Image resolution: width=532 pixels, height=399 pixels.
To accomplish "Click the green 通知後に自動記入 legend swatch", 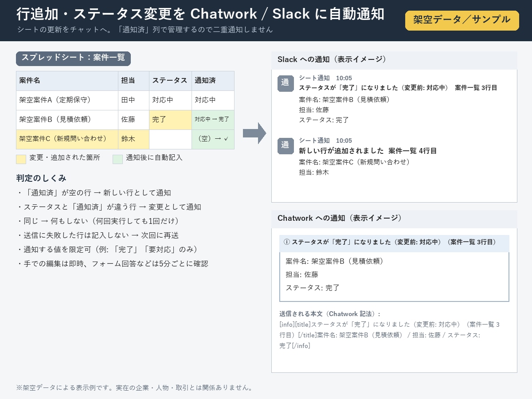I will [117, 159].
